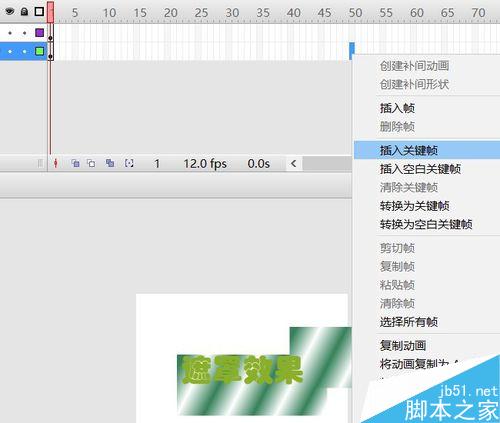The image size is (500, 423).
Task: Choose 剪切帧 from the context menu
Action: [x=397, y=248]
